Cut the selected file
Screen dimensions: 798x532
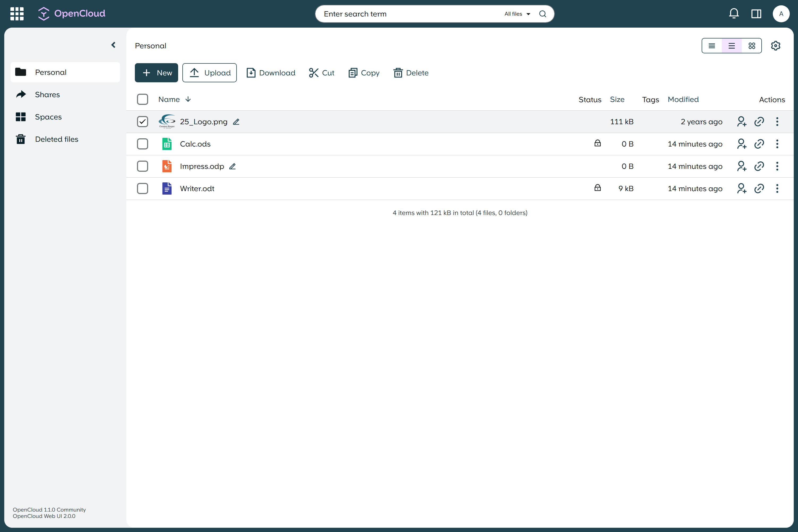[322, 73]
